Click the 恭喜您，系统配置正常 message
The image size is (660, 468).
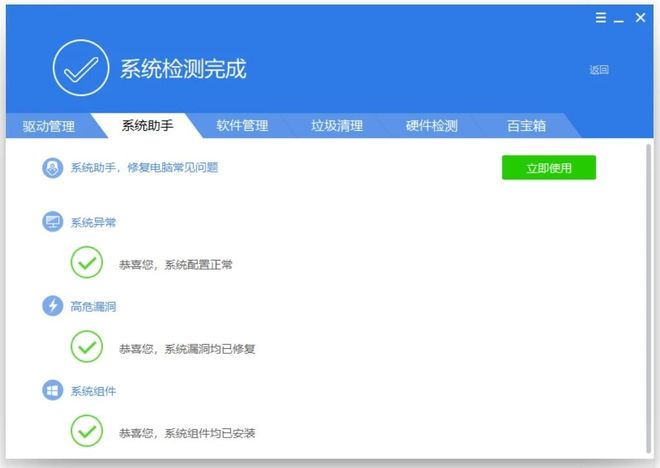click(x=176, y=265)
